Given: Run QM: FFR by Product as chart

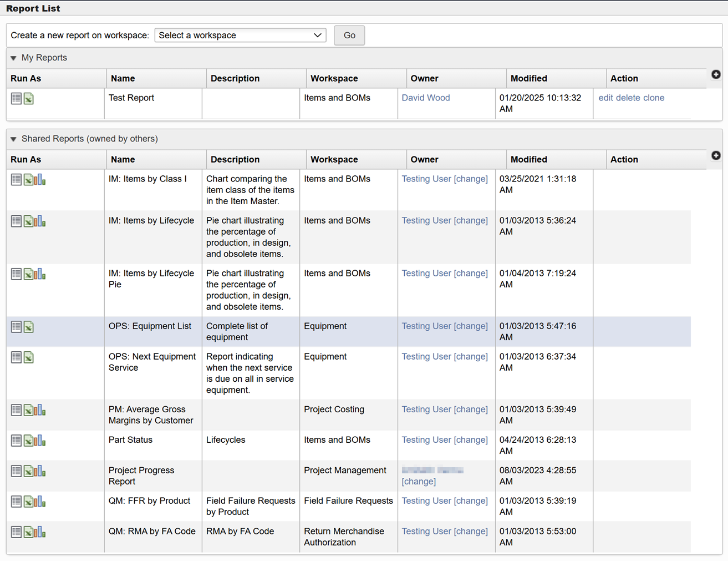Looking at the screenshot, I should [x=40, y=502].
